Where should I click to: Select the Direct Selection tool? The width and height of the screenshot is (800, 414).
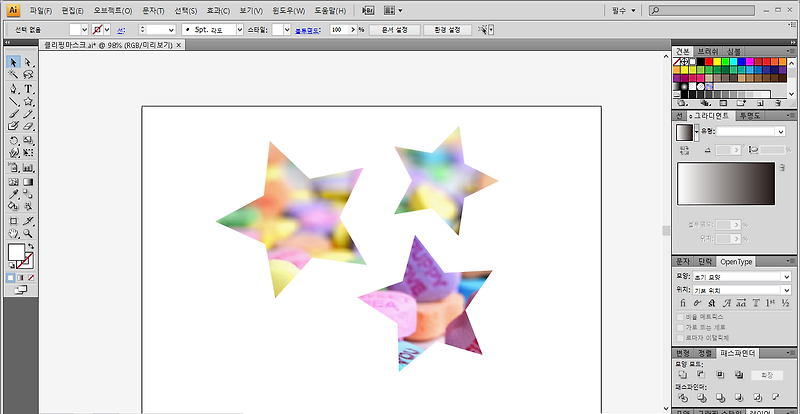coord(29,62)
